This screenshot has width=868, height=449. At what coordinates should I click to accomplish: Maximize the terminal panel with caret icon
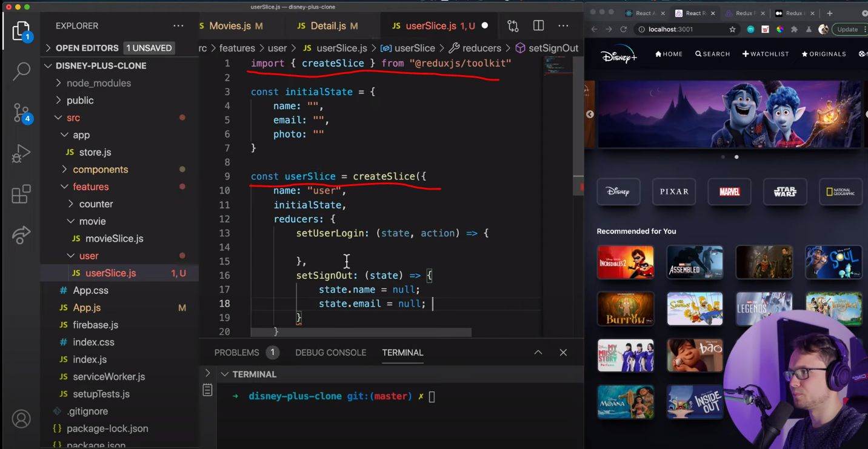pyautogui.click(x=538, y=353)
